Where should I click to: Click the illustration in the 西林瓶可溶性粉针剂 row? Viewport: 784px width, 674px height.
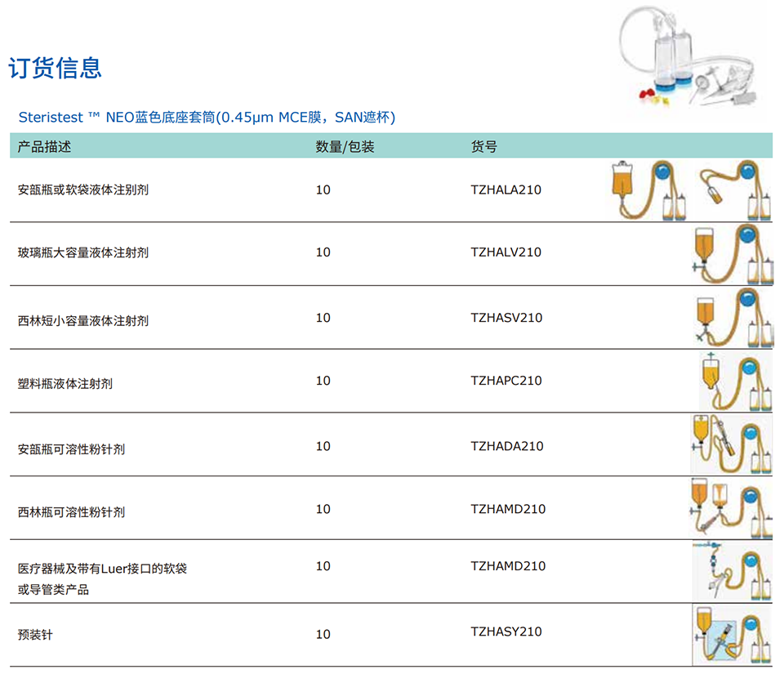[x=731, y=508]
